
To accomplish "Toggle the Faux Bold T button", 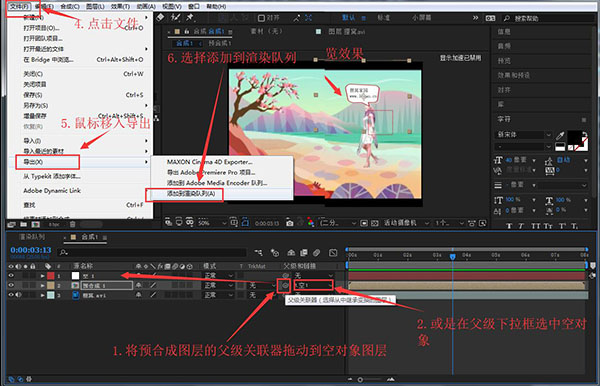I will 509,226.
